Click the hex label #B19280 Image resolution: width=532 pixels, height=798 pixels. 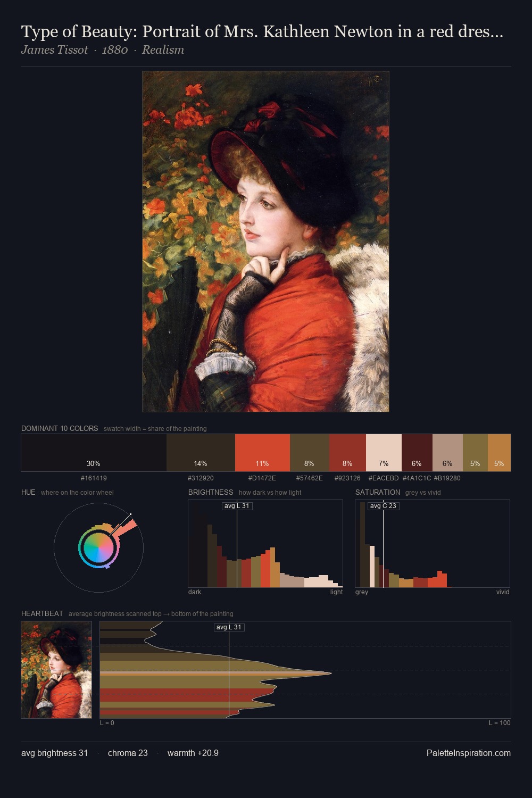[447, 478]
